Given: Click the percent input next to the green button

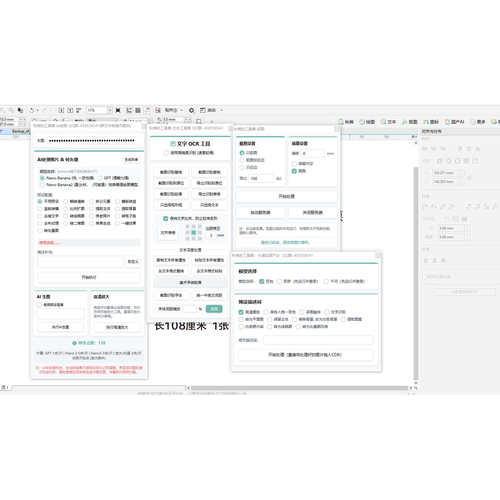Looking at the screenshot, I should pyautogui.click(x=190, y=309).
